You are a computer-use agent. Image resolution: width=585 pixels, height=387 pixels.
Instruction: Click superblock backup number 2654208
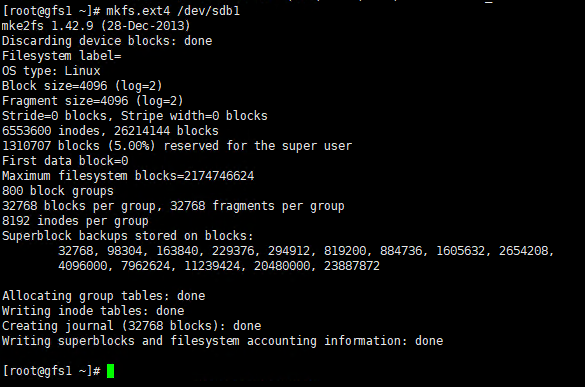tap(523, 251)
